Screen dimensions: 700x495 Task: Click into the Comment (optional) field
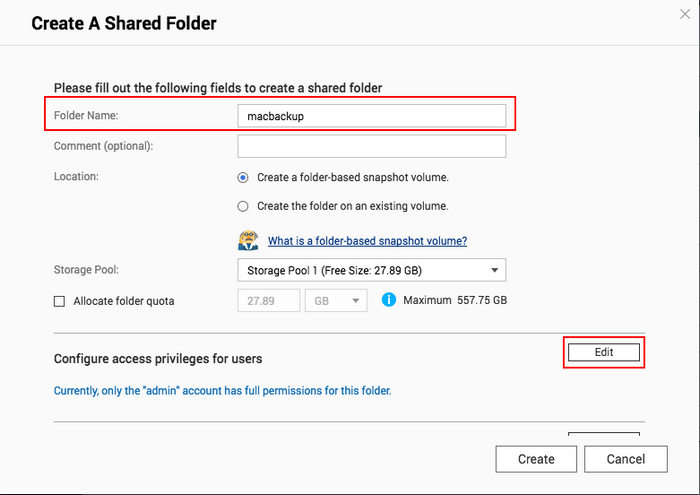[x=372, y=146]
